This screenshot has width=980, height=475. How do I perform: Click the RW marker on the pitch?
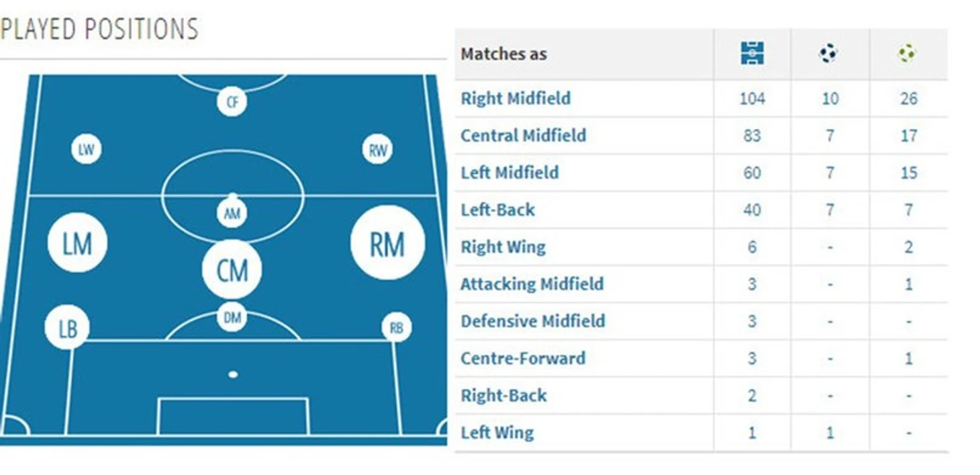[x=377, y=149]
